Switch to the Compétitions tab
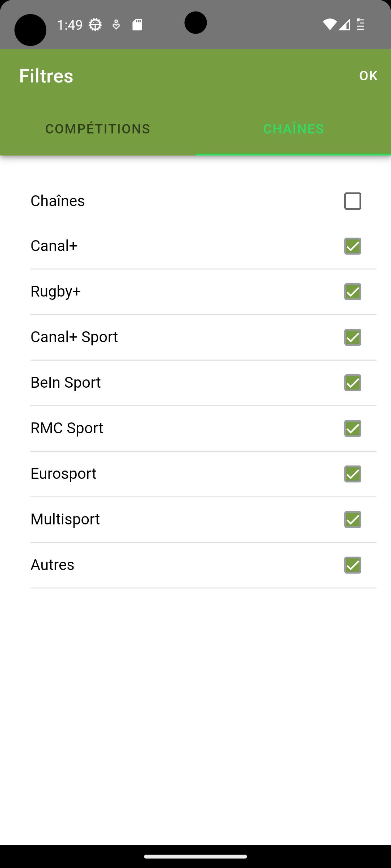The height and width of the screenshot is (868, 391). 98,129
